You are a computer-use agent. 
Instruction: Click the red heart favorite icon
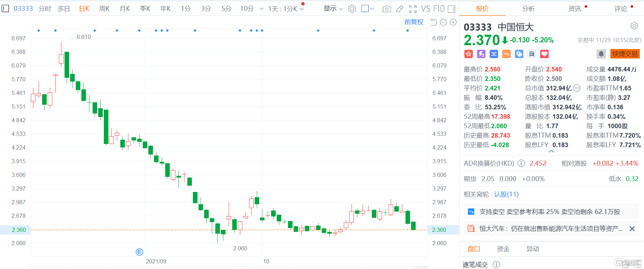tap(544, 54)
